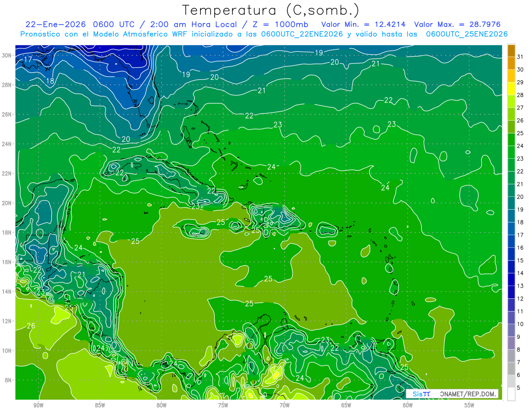Image resolution: width=532 pixels, height=411 pixels.
Task: Click the latitude label 24N
Action: click(7, 144)
